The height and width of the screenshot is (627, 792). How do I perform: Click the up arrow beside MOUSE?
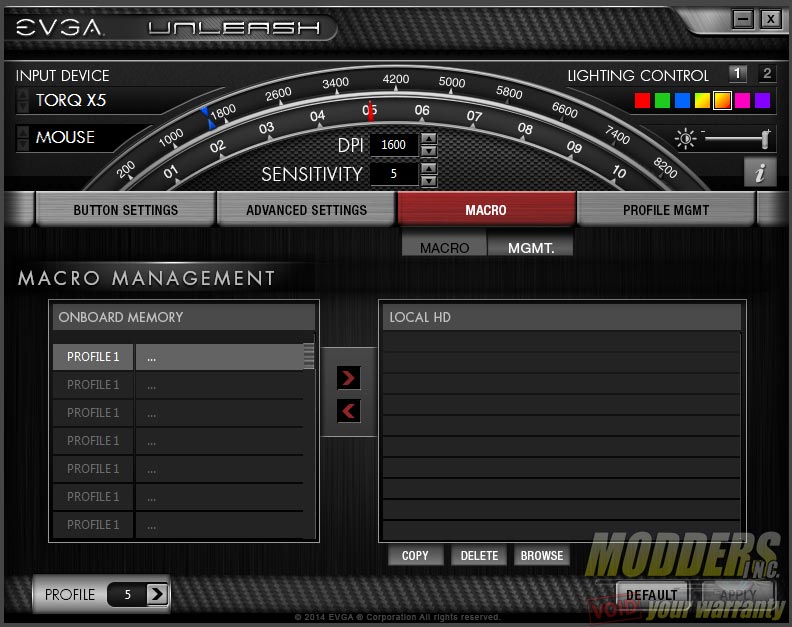pos(23,132)
